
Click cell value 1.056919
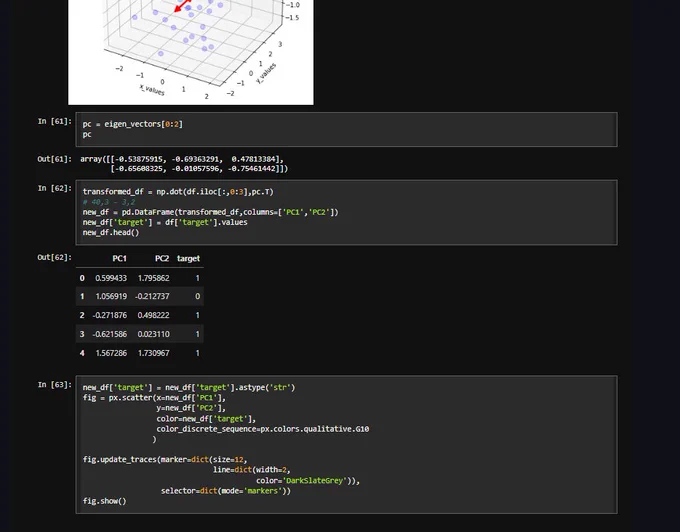[x=111, y=297]
